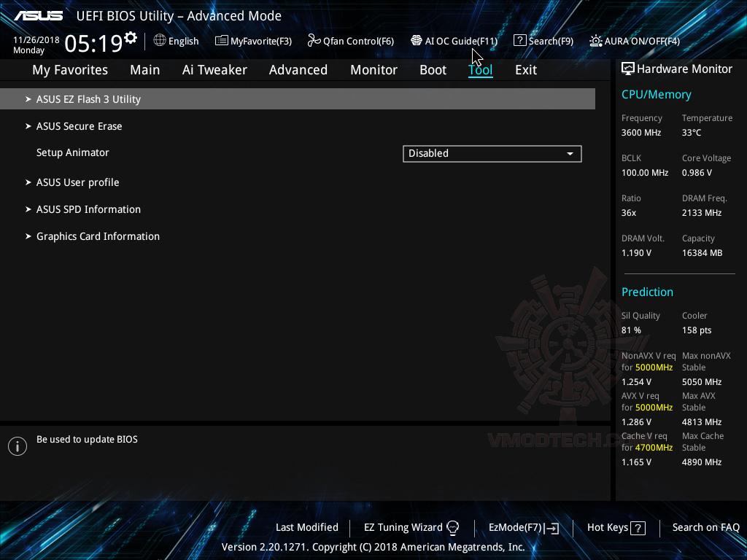Click the Capacity 16384 MB value

(x=702, y=253)
